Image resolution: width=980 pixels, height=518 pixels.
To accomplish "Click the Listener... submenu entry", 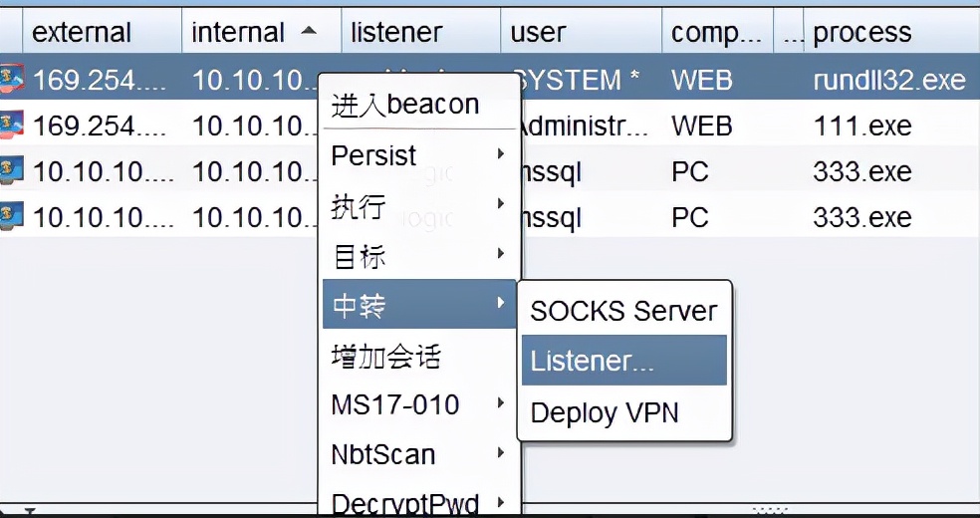I will pos(593,361).
